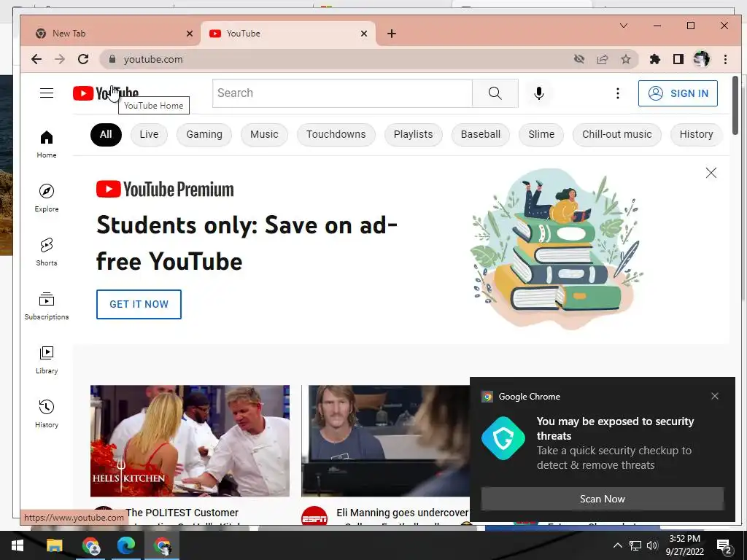Open The POLITEST Customer video title

[x=182, y=513]
